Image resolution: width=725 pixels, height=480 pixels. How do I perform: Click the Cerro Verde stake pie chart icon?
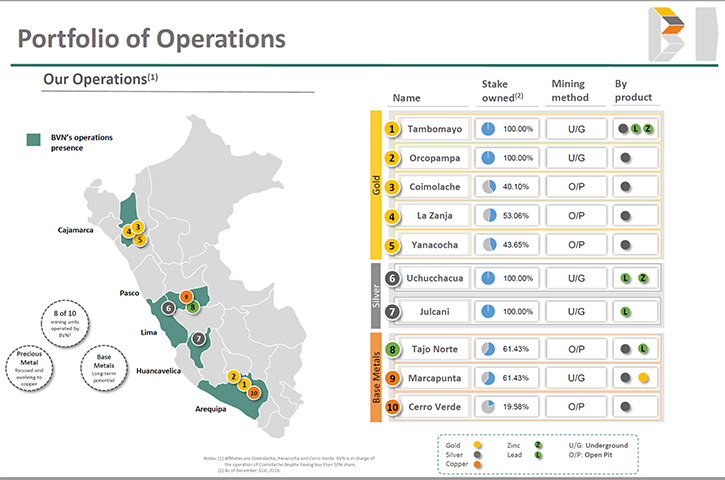click(488, 406)
